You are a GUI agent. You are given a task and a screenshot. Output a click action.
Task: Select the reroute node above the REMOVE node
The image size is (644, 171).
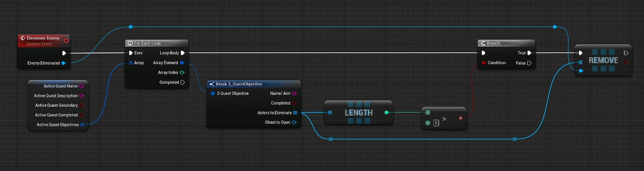(x=555, y=27)
